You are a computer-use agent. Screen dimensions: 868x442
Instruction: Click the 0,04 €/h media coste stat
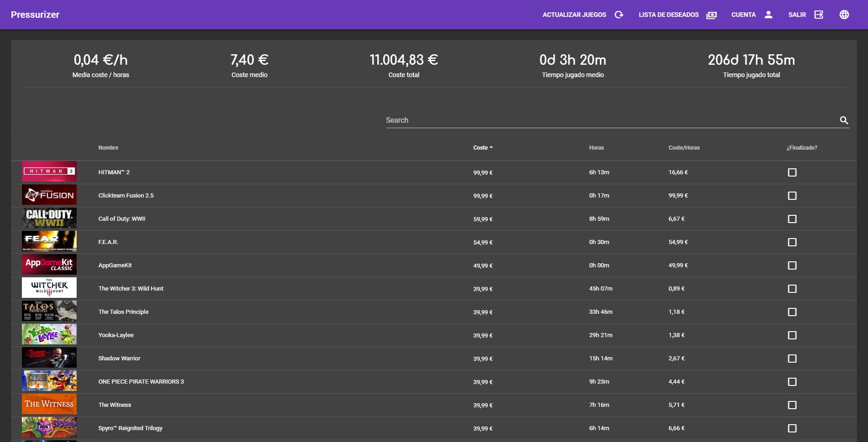(101, 60)
